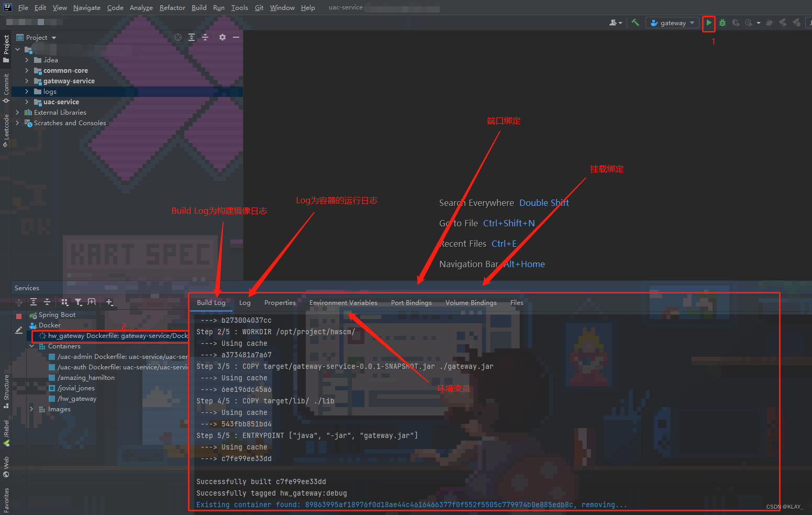Open Project panel settings gear

223,37
